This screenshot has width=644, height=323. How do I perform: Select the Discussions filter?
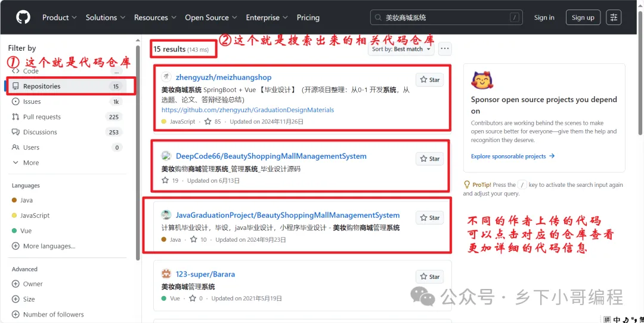pos(67,132)
